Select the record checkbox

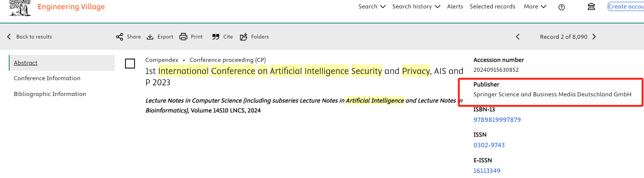pyautogui.click(x=130, y=63)
